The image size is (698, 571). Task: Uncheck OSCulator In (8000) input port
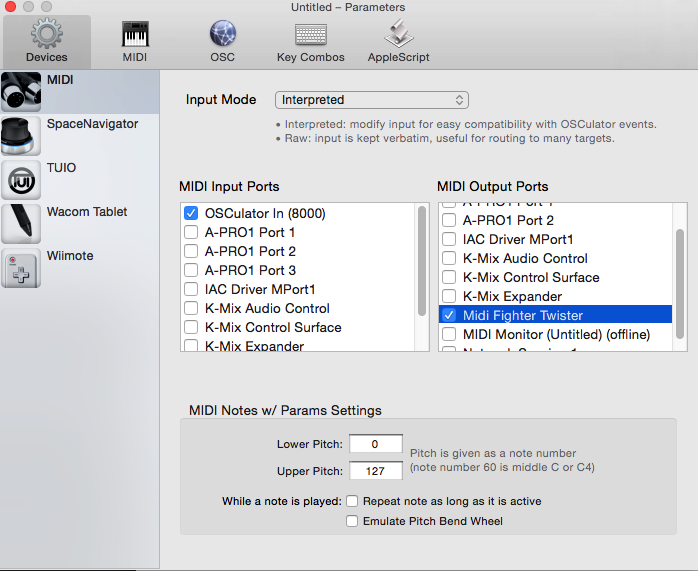coord(192,214)
